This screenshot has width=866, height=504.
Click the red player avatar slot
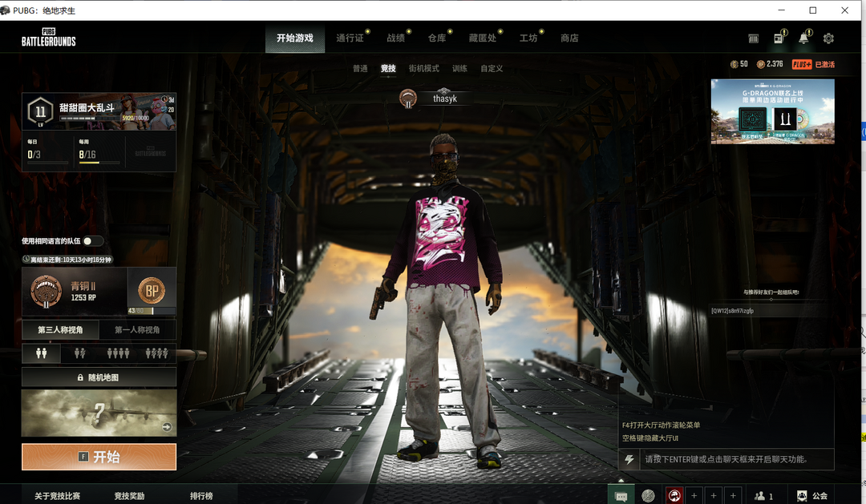674,496
